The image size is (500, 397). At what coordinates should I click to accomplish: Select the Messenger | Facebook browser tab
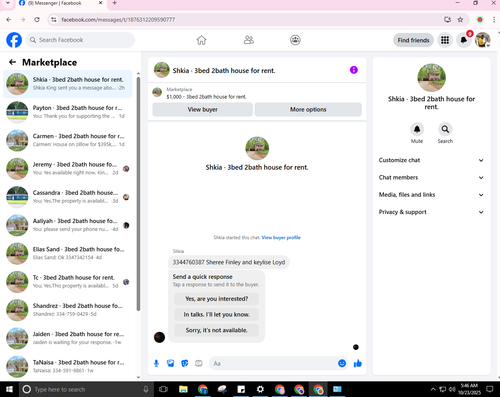point(61,3)
